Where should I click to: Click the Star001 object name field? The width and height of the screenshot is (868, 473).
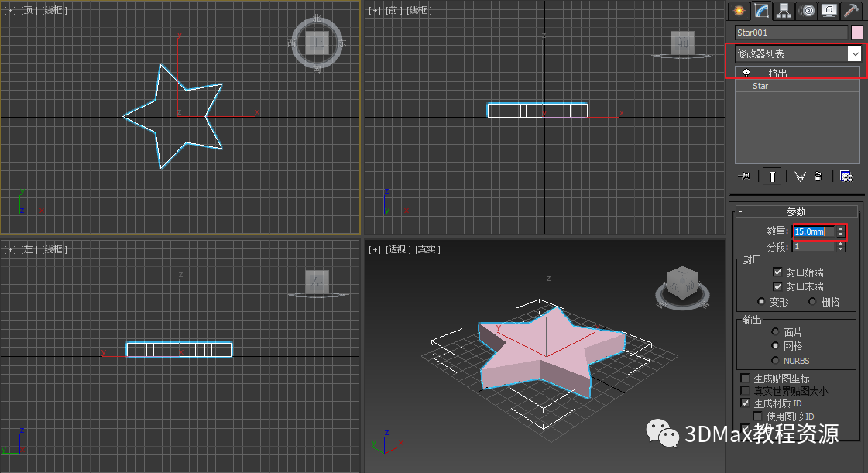coord(791,33)
